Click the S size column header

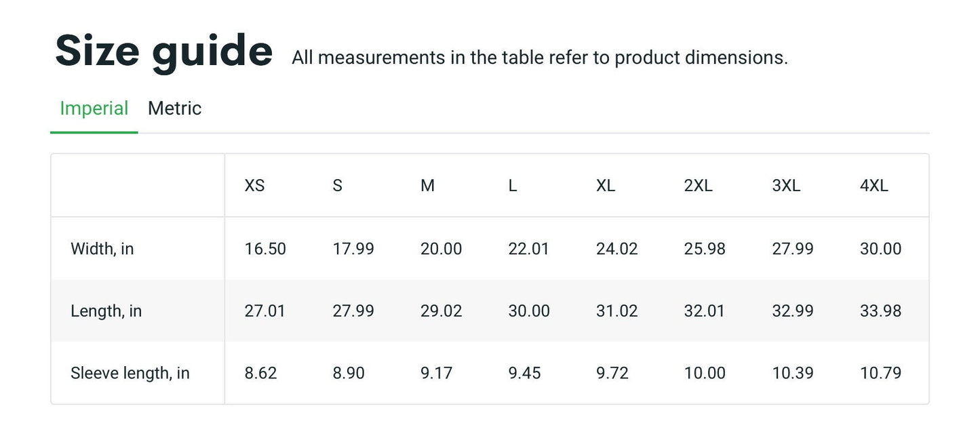337,186
